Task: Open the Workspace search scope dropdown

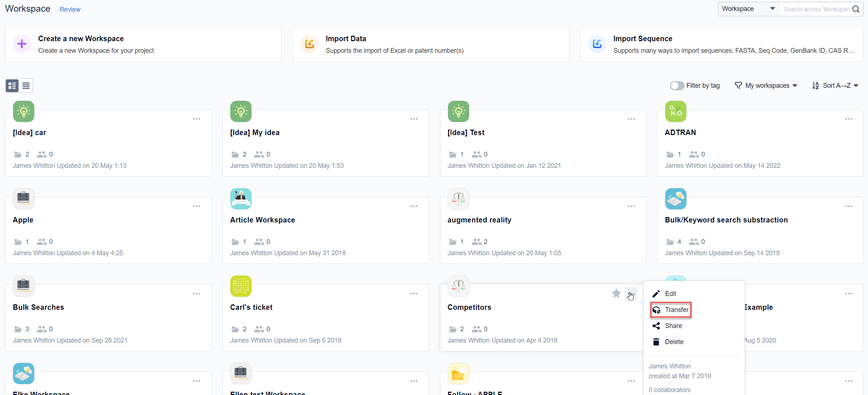Action: click(748, 9)
